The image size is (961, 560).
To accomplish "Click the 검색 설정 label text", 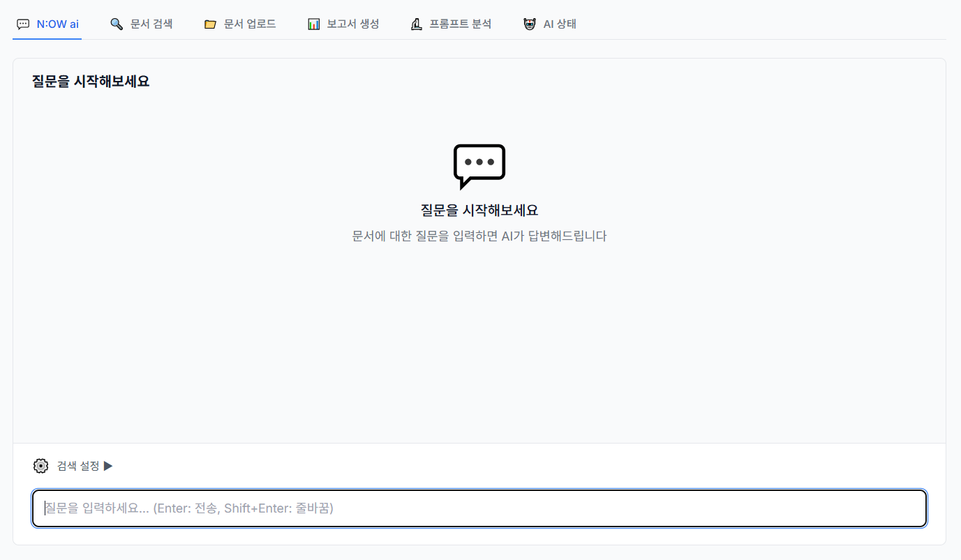I will pos(79,465).
